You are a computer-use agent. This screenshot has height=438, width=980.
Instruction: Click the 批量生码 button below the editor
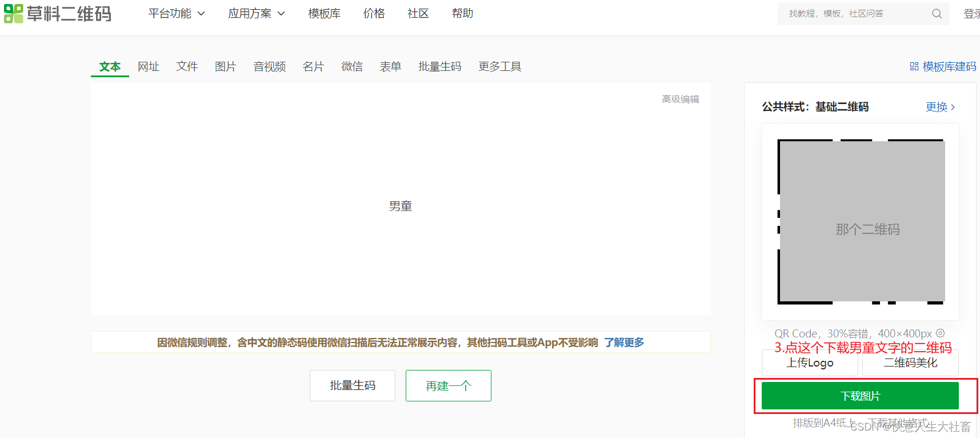[353, 385]
